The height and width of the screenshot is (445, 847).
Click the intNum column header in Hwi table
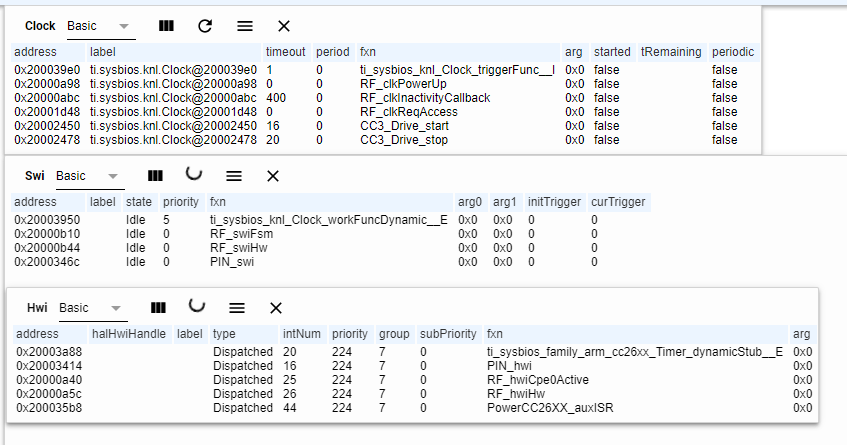click(301, 333)
